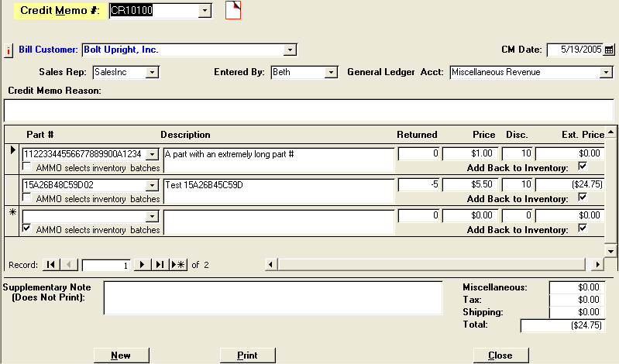Uncheck Add Back to Inventory for 15A26B48C59D02
Viewport: 619px width, 364px height.
pyautogui.click(x=583, y=197)
